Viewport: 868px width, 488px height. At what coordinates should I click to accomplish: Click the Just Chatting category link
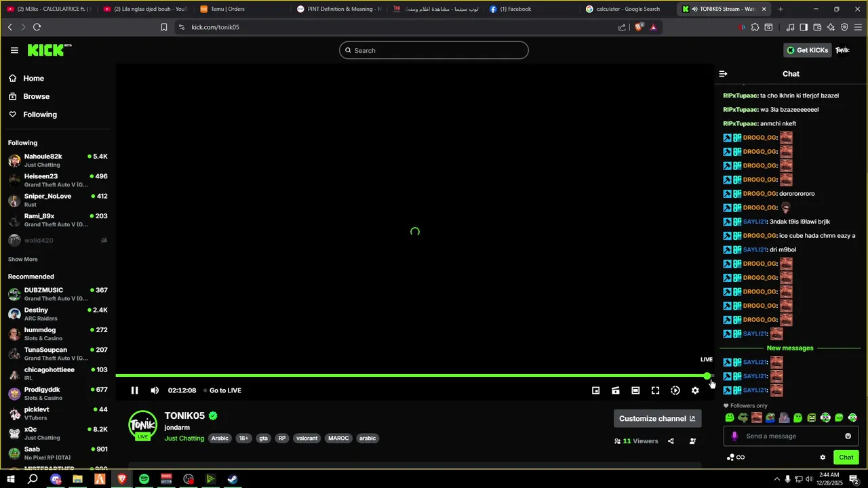[x=184, y=439]
